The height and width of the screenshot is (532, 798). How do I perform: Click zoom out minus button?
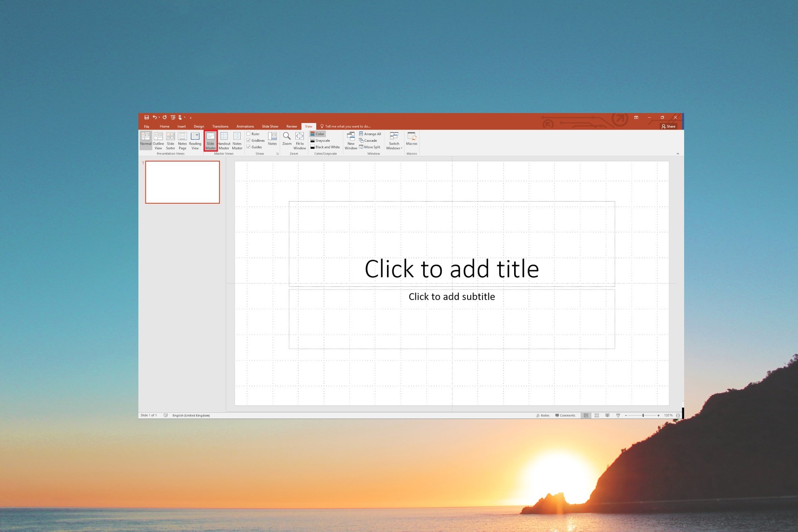tap(626, 415)
